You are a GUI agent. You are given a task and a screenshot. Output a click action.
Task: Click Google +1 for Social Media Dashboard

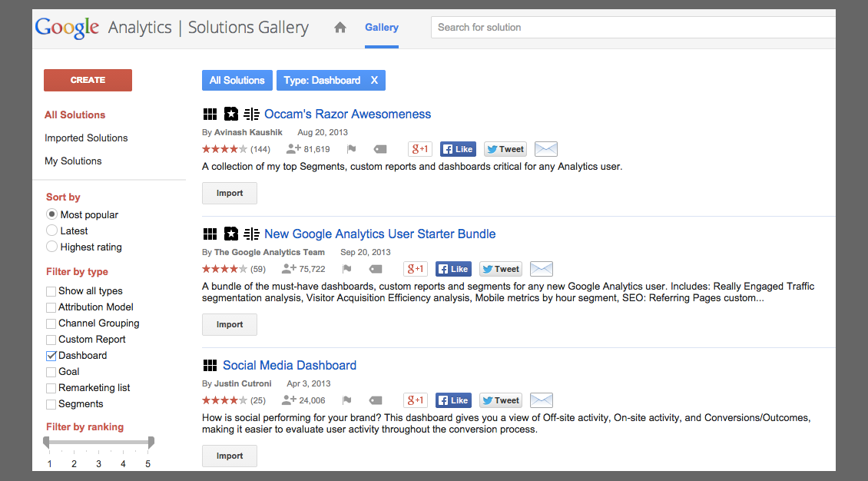(x=415, y=400)
